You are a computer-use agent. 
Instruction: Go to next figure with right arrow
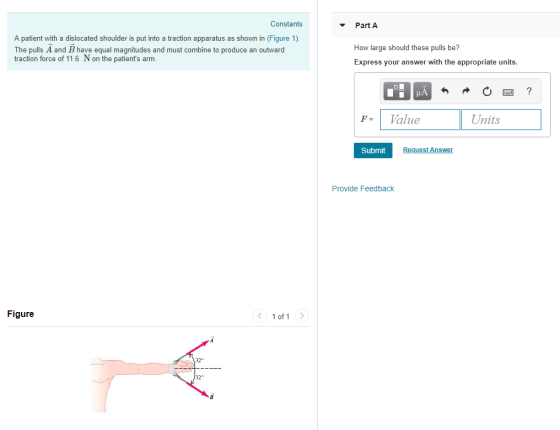point(302,316)
